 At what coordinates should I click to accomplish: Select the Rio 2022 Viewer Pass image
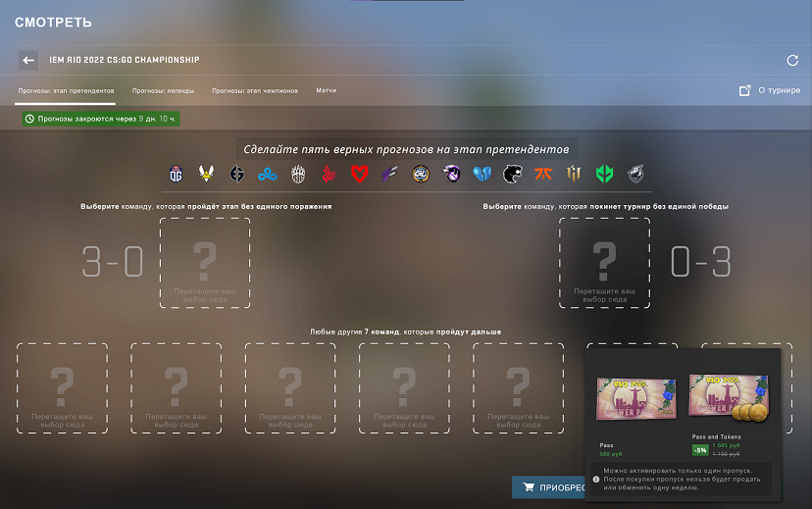(635, 399)
